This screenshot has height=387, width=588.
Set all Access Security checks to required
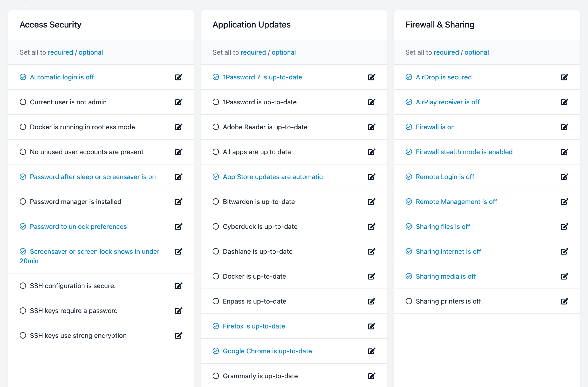click(60, 52)
